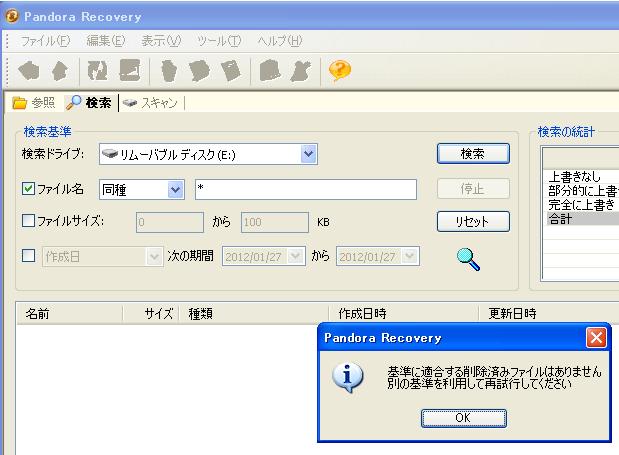This screenshot has height=455, width=619.
Task: Click the minimum file size field
Action: click(x=170, y=222)
